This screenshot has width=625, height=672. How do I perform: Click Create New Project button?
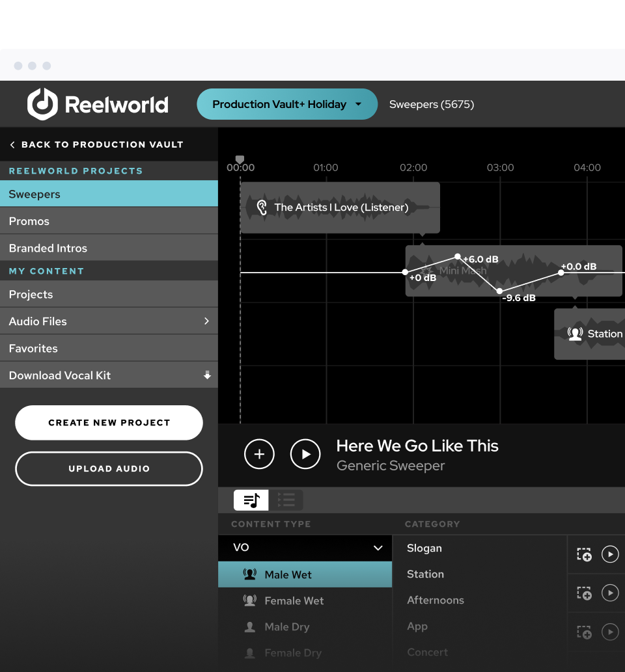pos(109,423)
